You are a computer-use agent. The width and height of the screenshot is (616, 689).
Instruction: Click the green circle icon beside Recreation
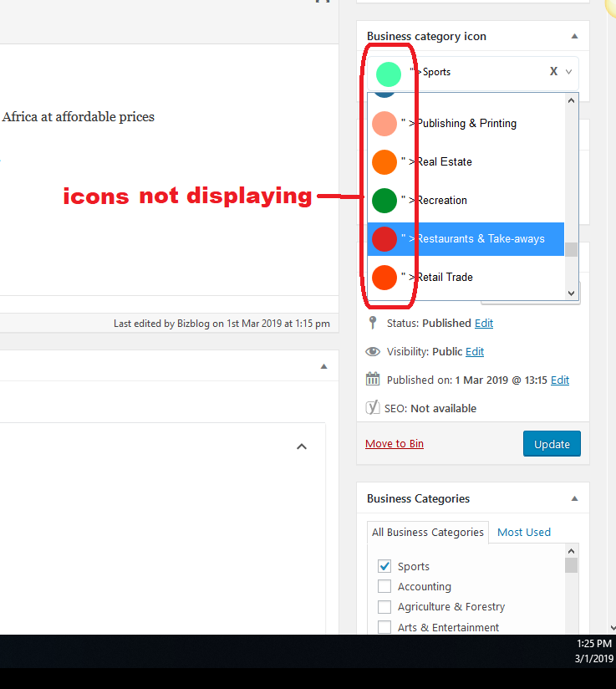[384, 201]
